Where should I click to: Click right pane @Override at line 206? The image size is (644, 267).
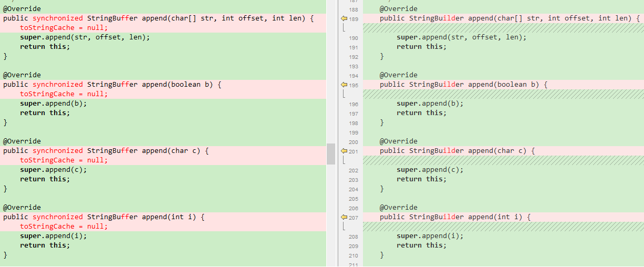point(399,208)
